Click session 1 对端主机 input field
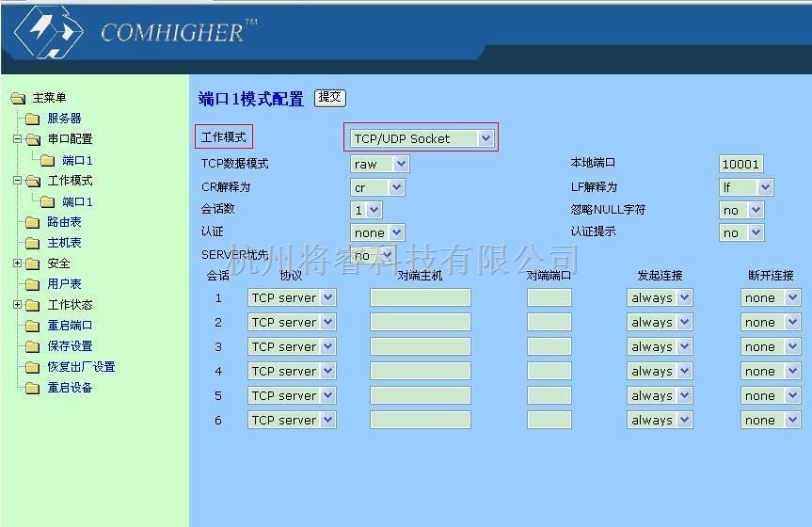812x527 pixels. point(421,297)
